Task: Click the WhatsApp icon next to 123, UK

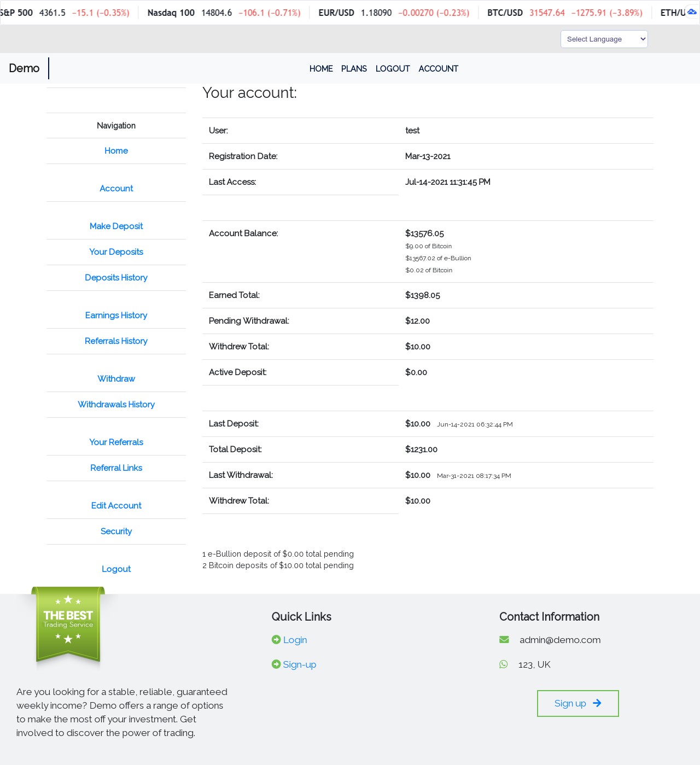Action: point(504,664)
